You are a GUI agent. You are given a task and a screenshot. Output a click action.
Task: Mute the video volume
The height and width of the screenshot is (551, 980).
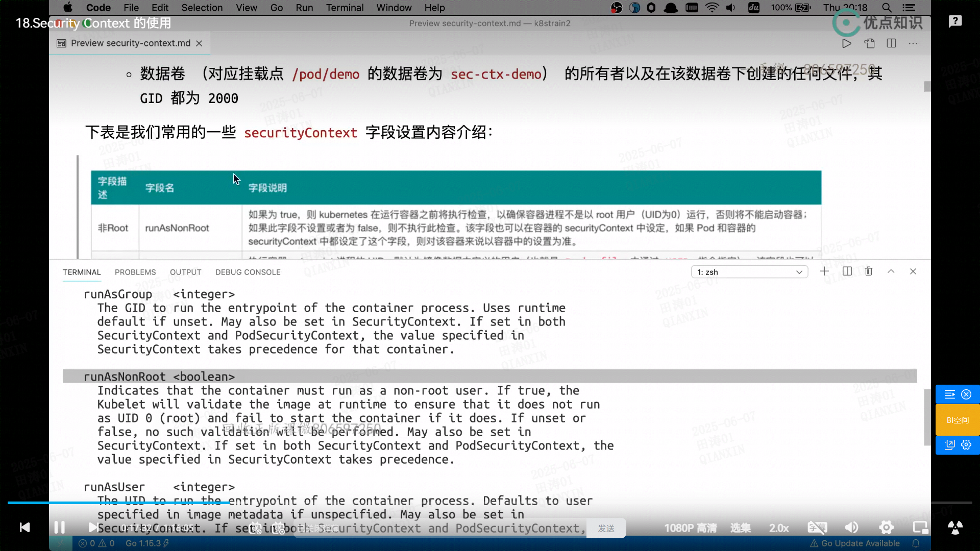851,528
